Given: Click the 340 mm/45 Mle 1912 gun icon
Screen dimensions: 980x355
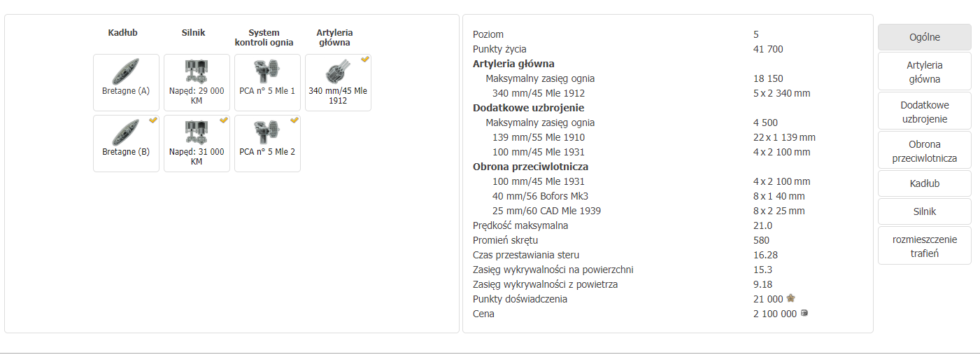Looking at the screenshot, I should [338, 72].
